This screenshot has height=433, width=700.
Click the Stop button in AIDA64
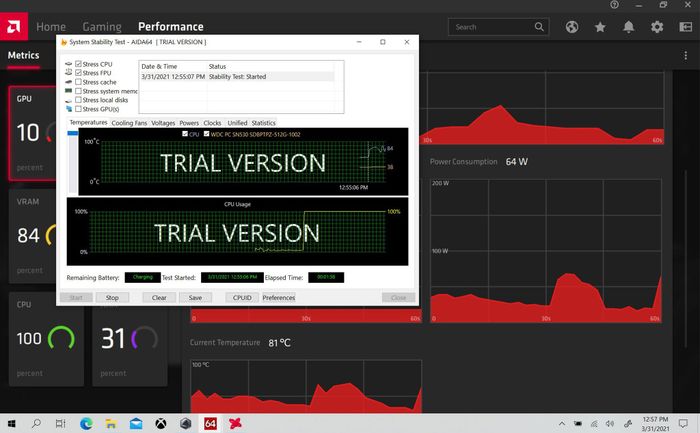click(112, 297)
